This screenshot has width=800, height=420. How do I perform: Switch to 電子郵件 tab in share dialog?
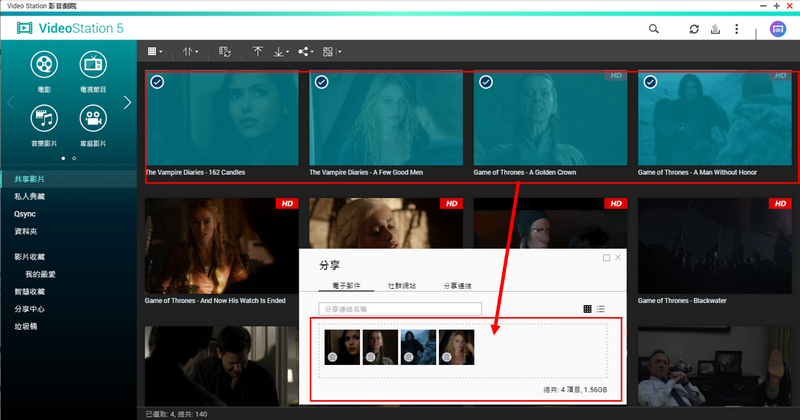pyautogui.click(x=346, y=286)
